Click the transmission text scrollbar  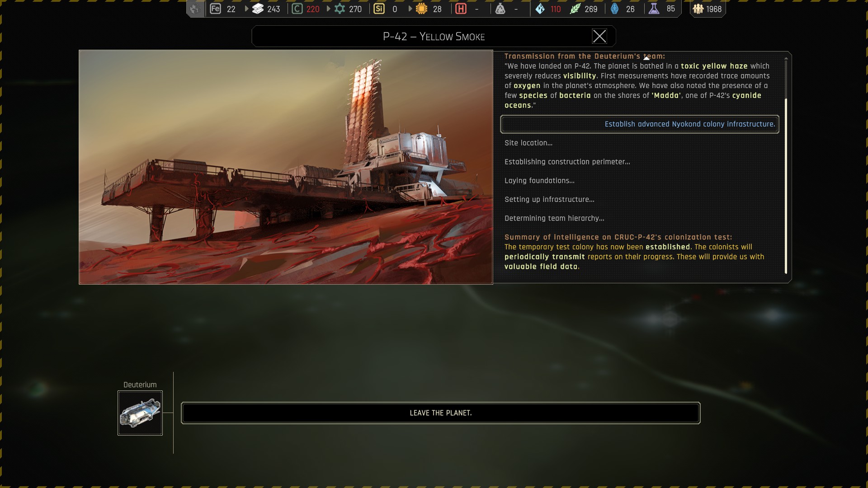(786, 185)
